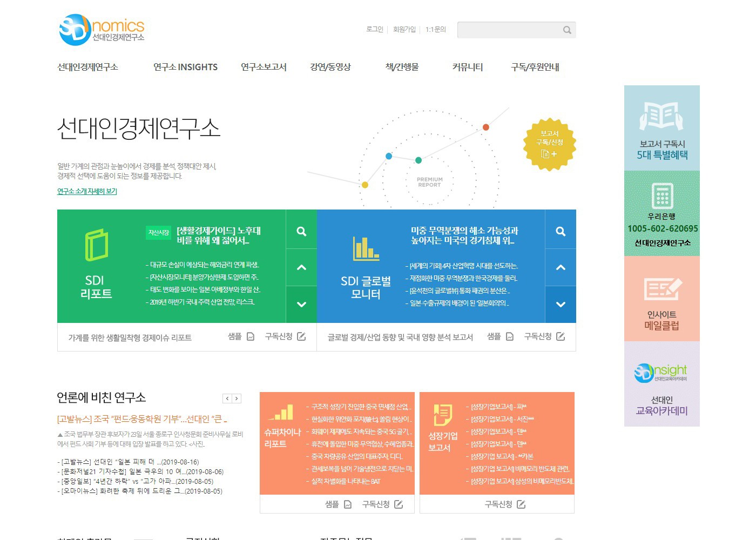Click the gold 보고서 구독/신청 badge
This screenshot has width=756, height=540.
[550, 144]
